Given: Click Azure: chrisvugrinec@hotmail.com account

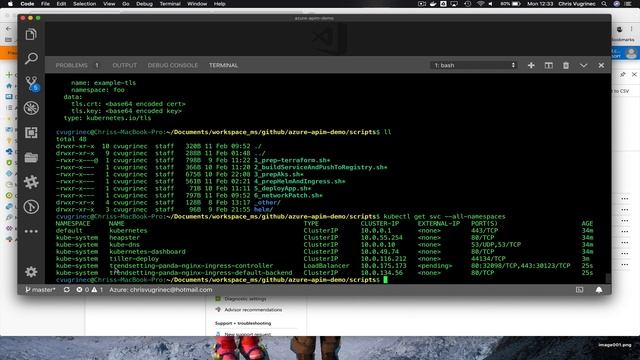Looking at the screenshot, I should click(161, 290).
